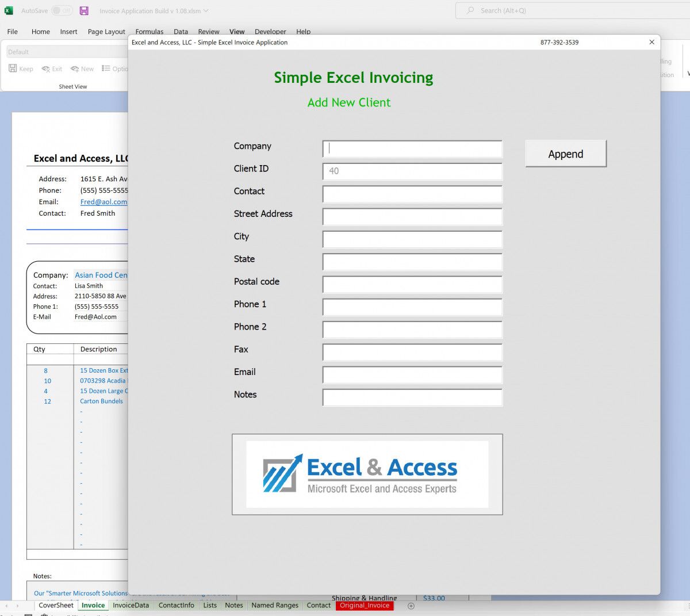Toggle the AutoSave switch
This screenshot has height=616, width=690.
pos(62,10)
